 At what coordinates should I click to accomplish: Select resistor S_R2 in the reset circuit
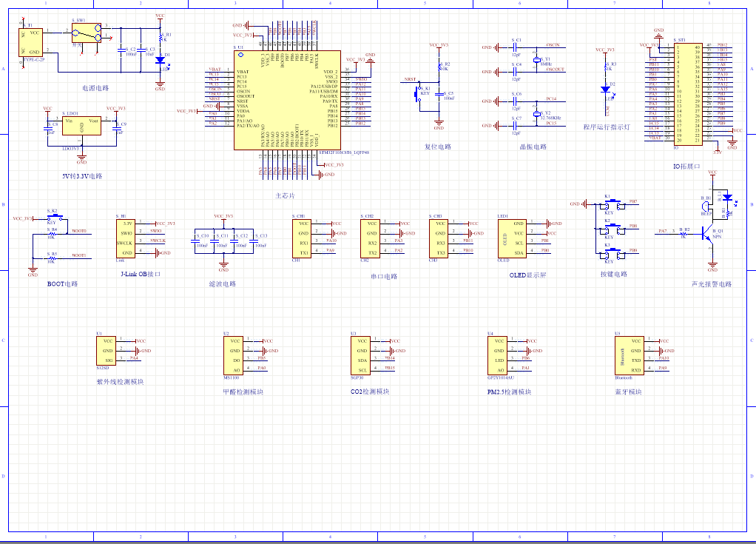[x=439, y=67]
